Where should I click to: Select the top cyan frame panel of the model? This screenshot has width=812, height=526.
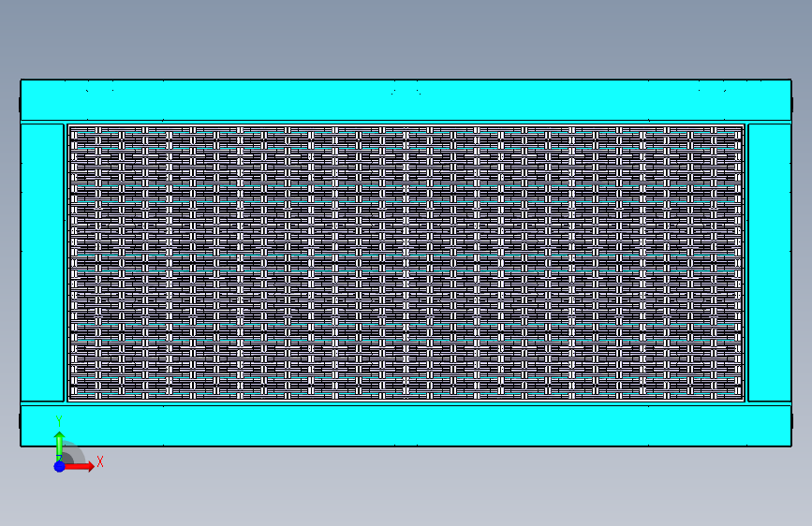[x=406, y=100]
